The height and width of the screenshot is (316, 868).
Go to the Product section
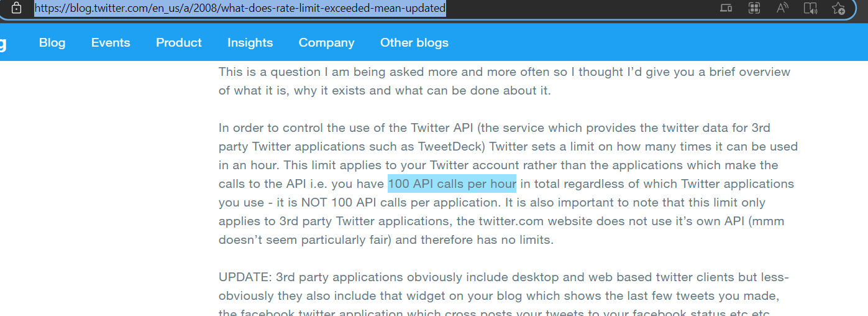(x=179, y=42)
